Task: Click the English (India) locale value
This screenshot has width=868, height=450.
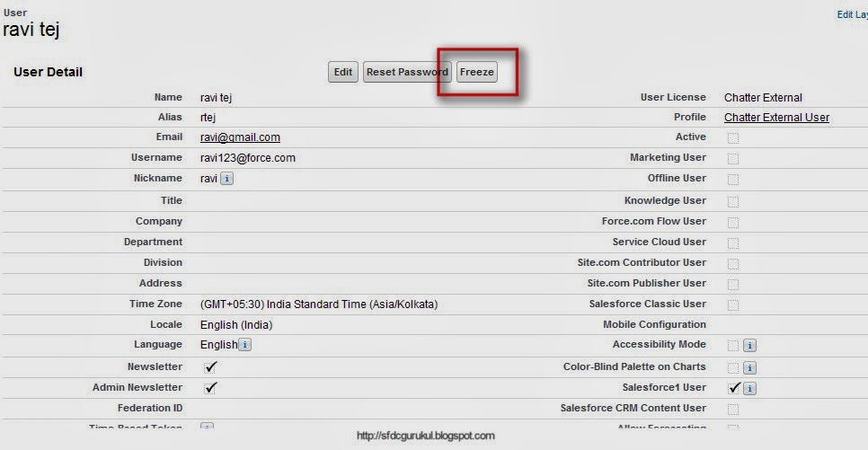Action: pyautogui.click(x=236, y=324)
